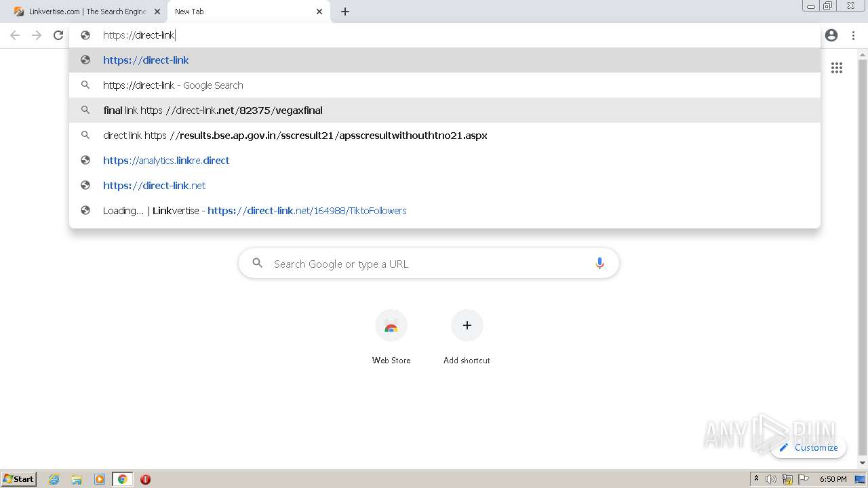The height and width of the screenshot is (488, 868).
Task: Choose the https://direct-link suggestion
Action: 445,60
